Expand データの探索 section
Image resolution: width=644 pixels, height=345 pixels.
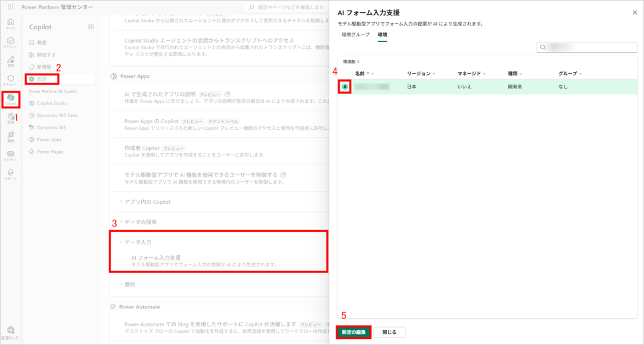click(121, 222)
